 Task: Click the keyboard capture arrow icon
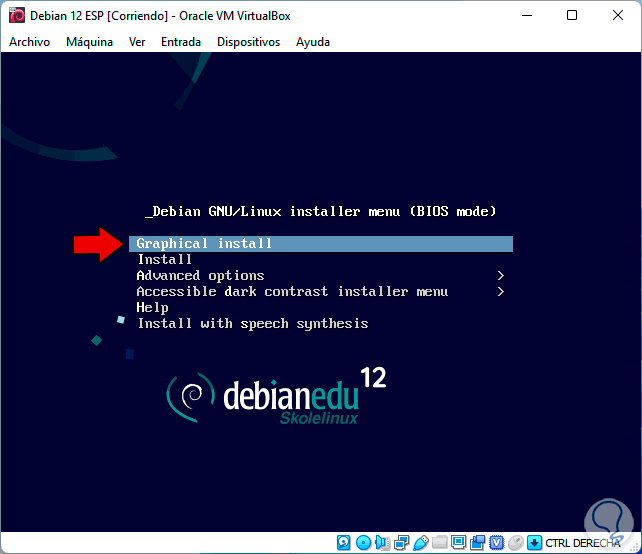(x=534, y=543)
